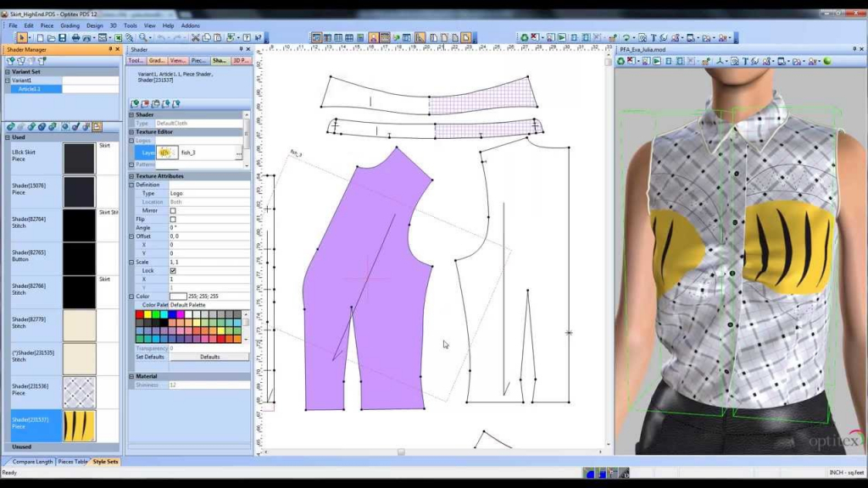Collapse the Color property group
The image size is (868, 488).
[x=131, y=297]
